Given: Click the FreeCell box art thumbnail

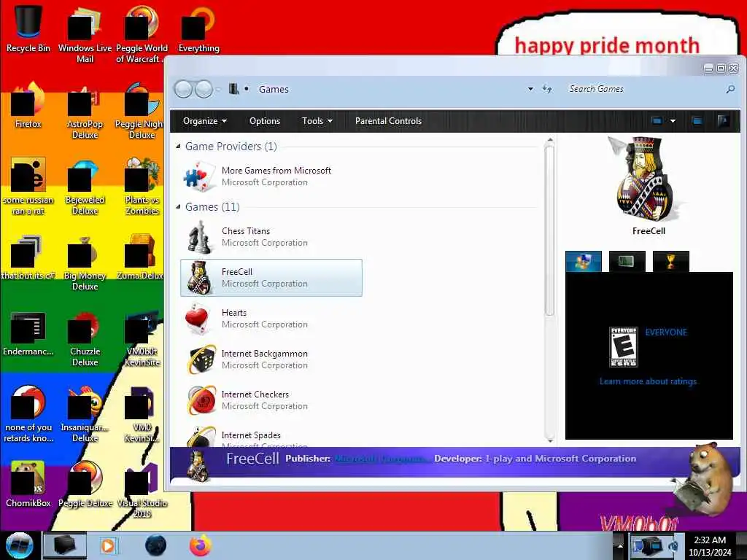Looking at the screenshot, I should point(648,179).
